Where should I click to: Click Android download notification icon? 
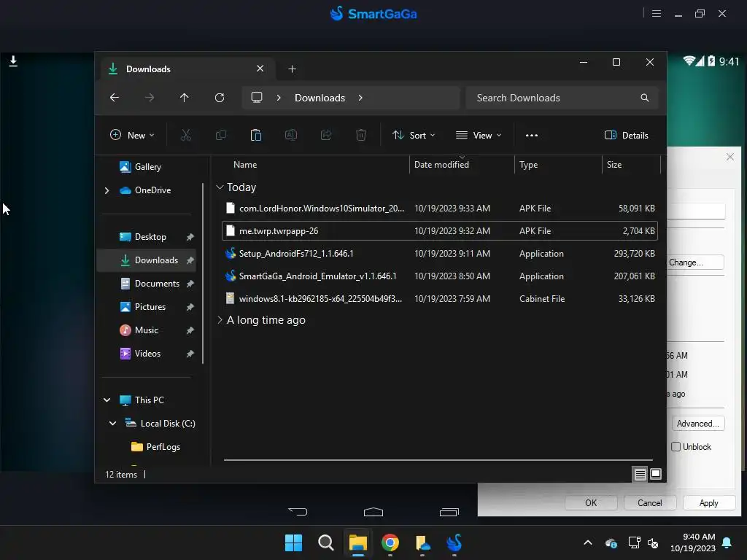[13, 61]
